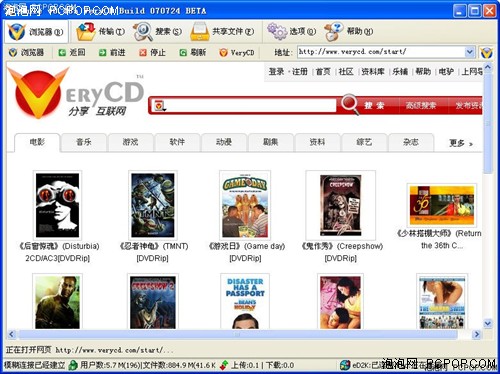
Task: Click the 搜索 button on red search bar
Action: [374, 106]
